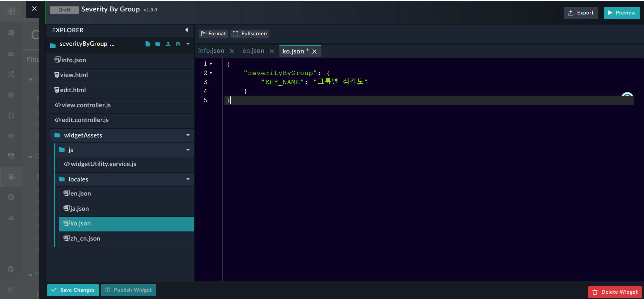Click line 3 KEY_NAME in editor
This screenshot has height=299, width=644.
[x=282, y=82]
